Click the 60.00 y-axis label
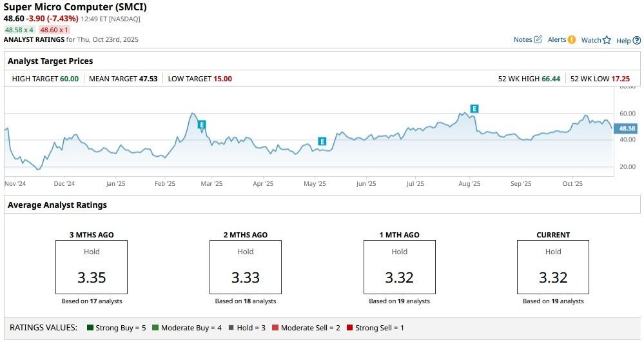 (x=627, y=114)
